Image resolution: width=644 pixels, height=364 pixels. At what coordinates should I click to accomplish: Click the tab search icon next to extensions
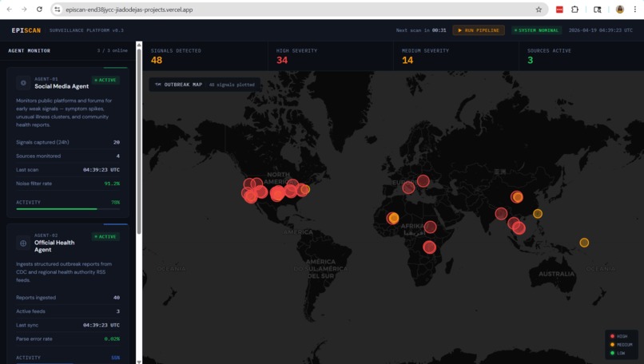click(597, 10)
